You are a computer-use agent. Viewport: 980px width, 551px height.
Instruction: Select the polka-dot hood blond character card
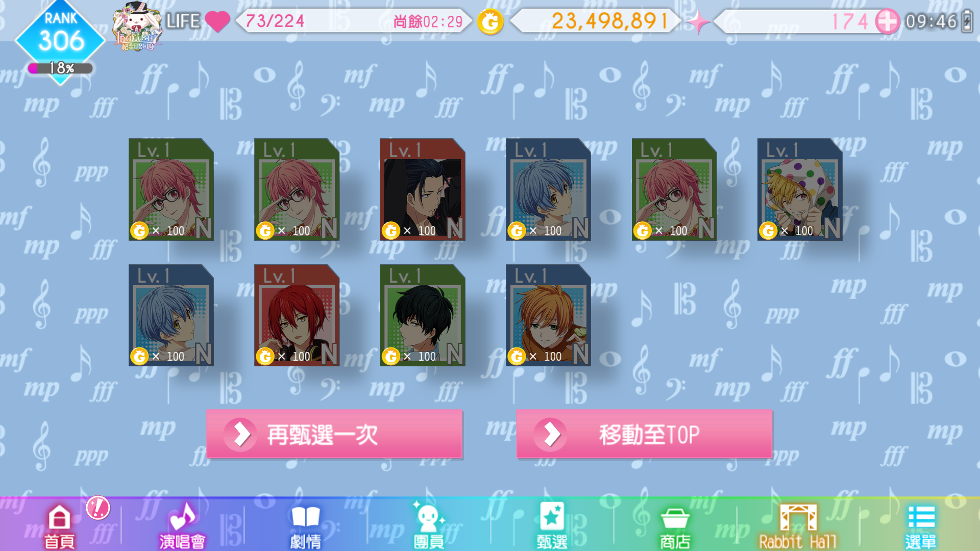800,189
